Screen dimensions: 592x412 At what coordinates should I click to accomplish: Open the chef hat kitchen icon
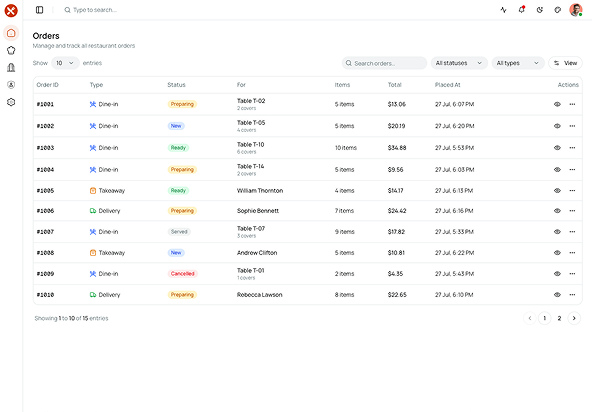11,50
